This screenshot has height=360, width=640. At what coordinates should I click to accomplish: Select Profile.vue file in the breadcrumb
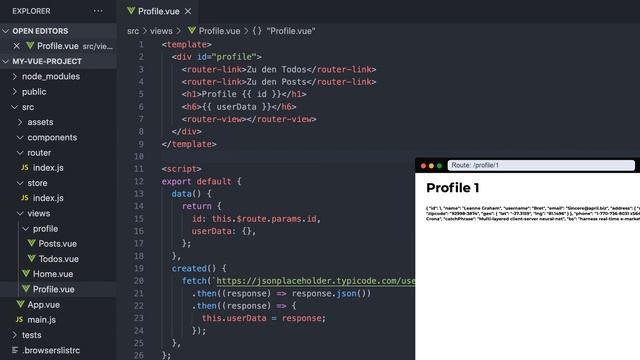point(219,31)
